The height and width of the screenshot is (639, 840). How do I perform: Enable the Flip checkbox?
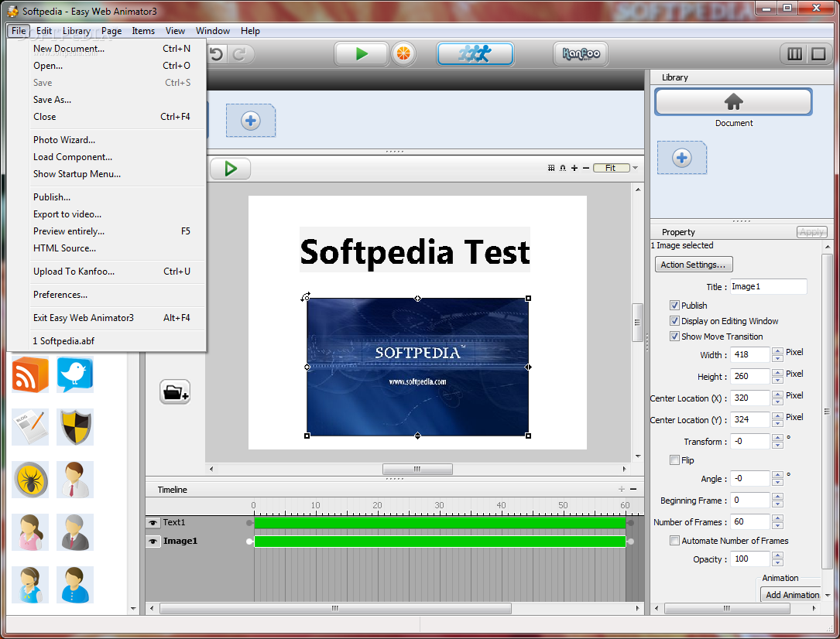pyautogui.click(x=674, y=460)
